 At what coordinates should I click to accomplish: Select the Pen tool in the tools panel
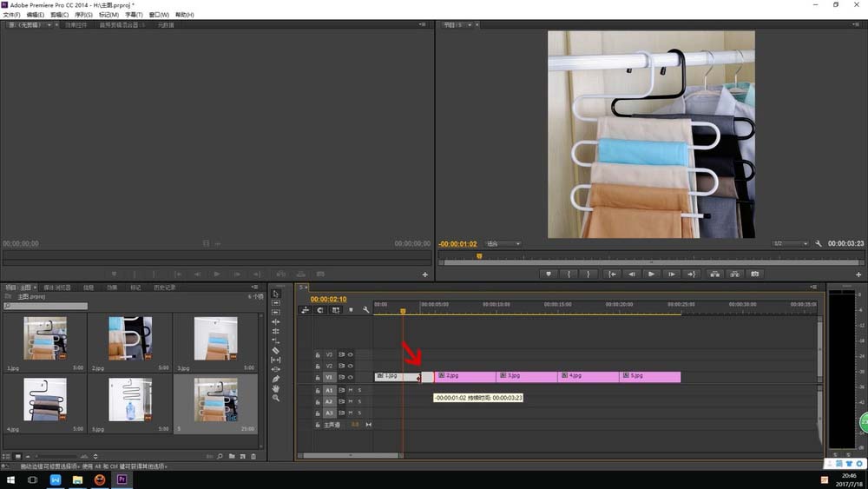click(x=276, y=379)
